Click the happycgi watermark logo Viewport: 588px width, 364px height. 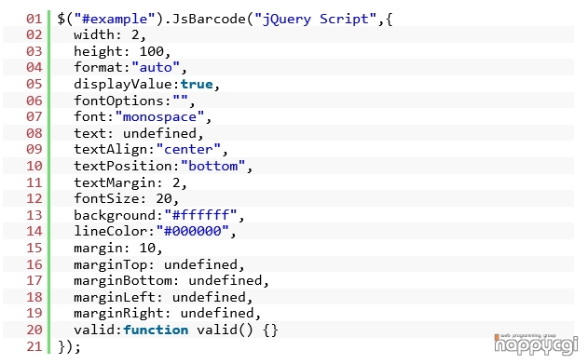pyautogui.click(x=536, y=344)
